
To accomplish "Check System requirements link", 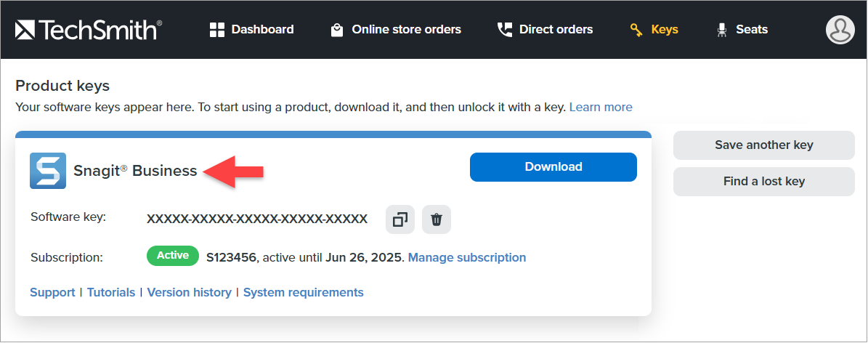I will coord(303,292).
